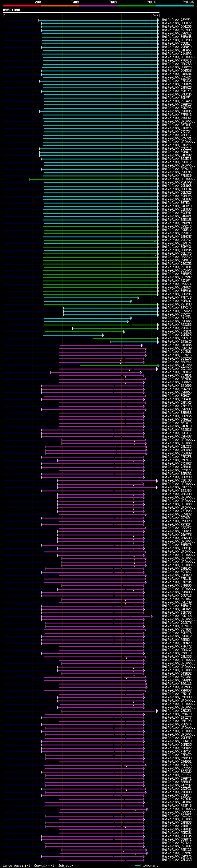197x868 pixels.
Task: Click hit UniRef100_A2X9F4
Action: [176, 280]
